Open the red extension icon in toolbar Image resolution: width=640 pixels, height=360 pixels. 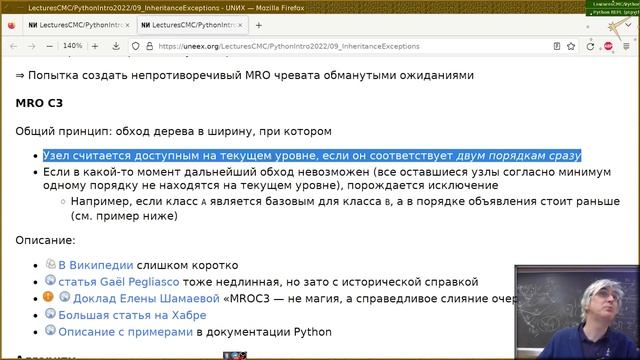click(x=608, y=46)
